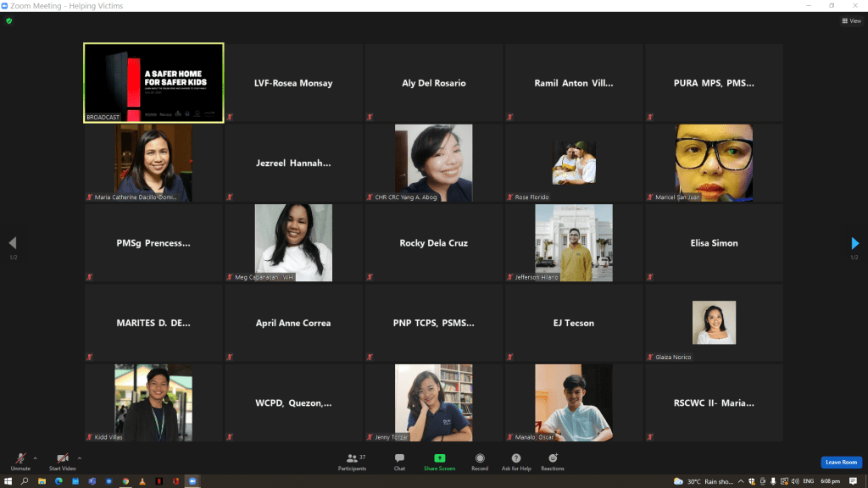The image size is (868, 488).
Task: Expand audio options arrow beside Unmute
Action: click(x=35, y=457)
